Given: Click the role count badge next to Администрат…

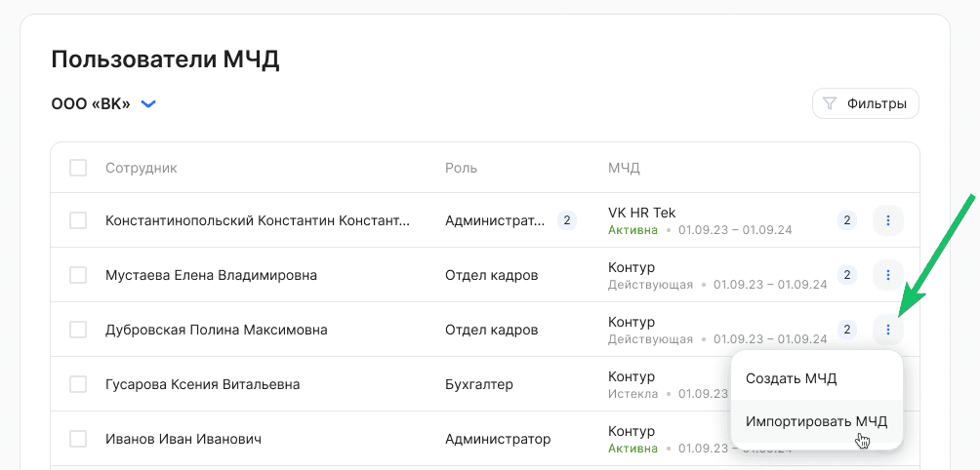Looking at the screenshot, I should pos(567,220).
